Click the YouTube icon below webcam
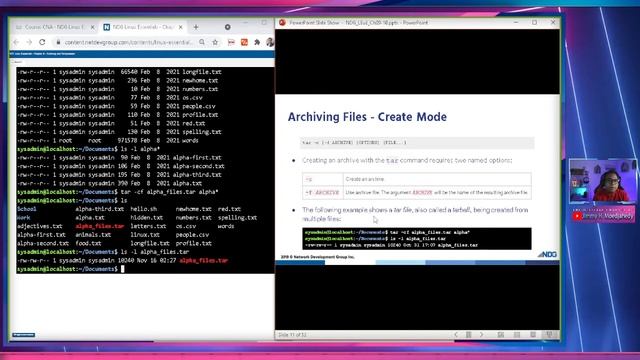The width and height of the screenshot is (640, 360). point(577,216)
